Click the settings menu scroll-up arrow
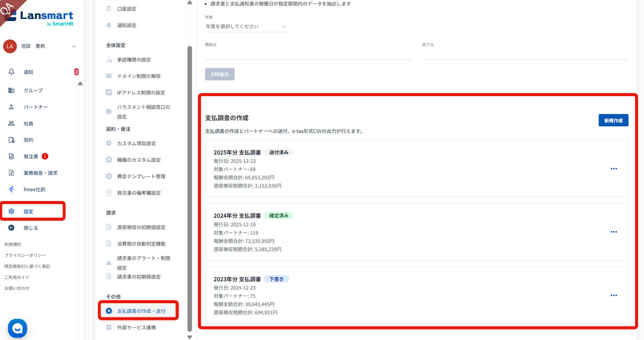Image resolution: width=644 pixels, height=340 pixels. (x=190, y=3)
